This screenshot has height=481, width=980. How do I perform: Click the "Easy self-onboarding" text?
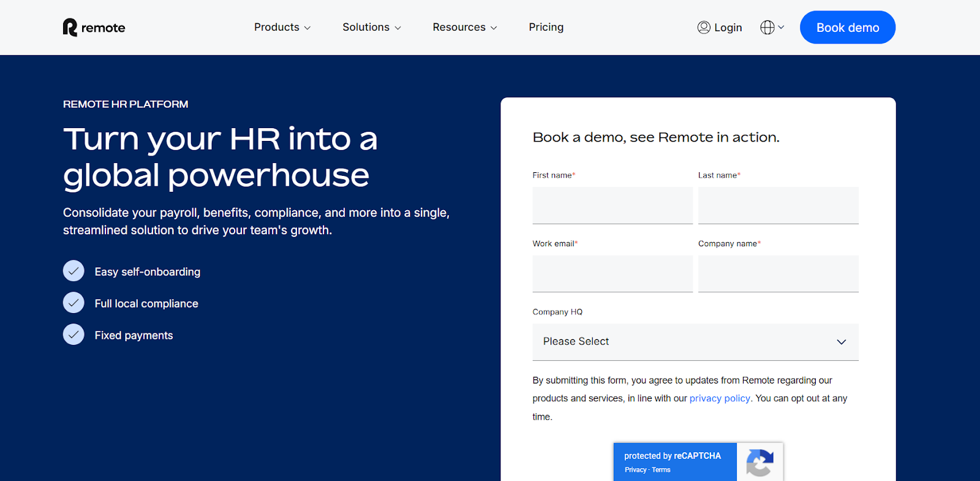[148, 271]
